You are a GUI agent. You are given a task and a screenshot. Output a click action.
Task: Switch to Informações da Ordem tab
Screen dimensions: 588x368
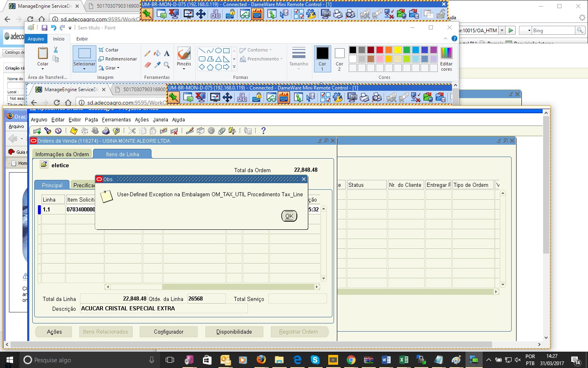click(62, 154)
